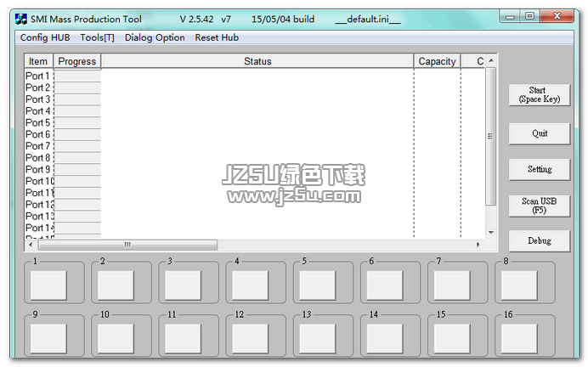Click port slot box 2
The width and height of the screenshot is (588, 367).
116,285
